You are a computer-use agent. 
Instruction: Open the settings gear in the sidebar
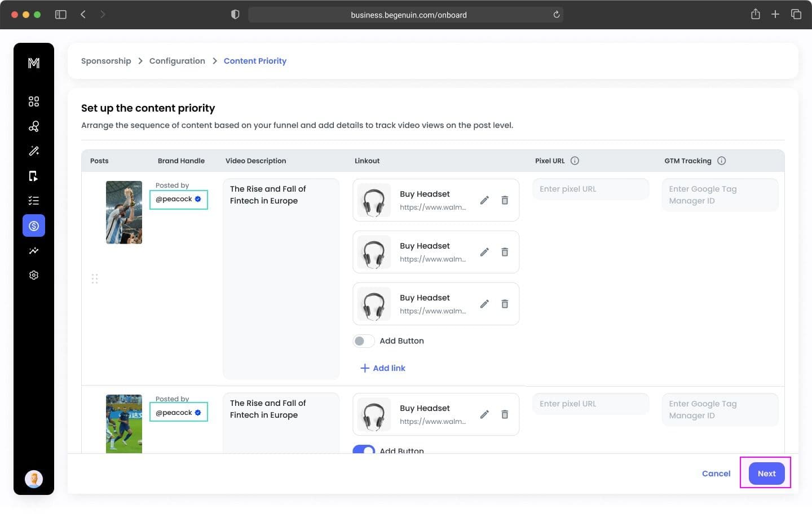click(x=34, y=275)
